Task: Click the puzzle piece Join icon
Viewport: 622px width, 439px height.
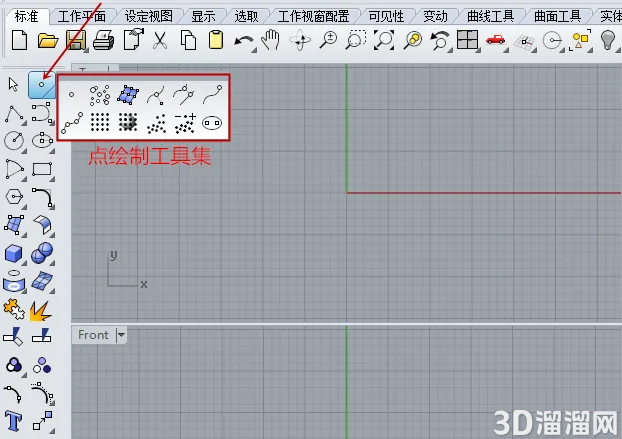Action: click(x=13, y=309)
